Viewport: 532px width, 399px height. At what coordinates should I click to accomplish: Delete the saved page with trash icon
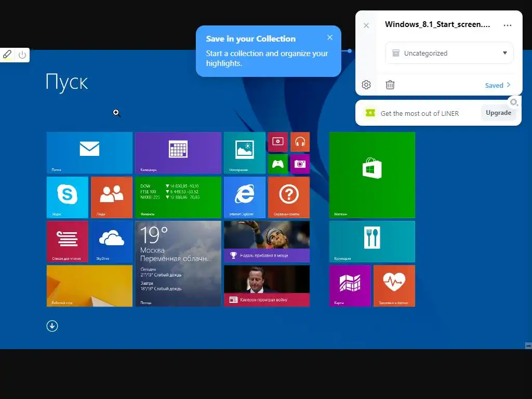click(x=390, y=85)
